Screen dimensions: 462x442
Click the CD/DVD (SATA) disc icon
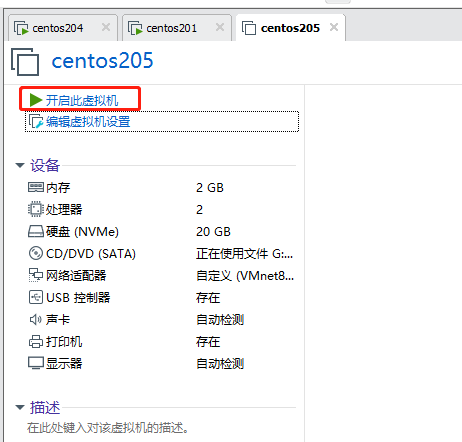tap(36, 253)
